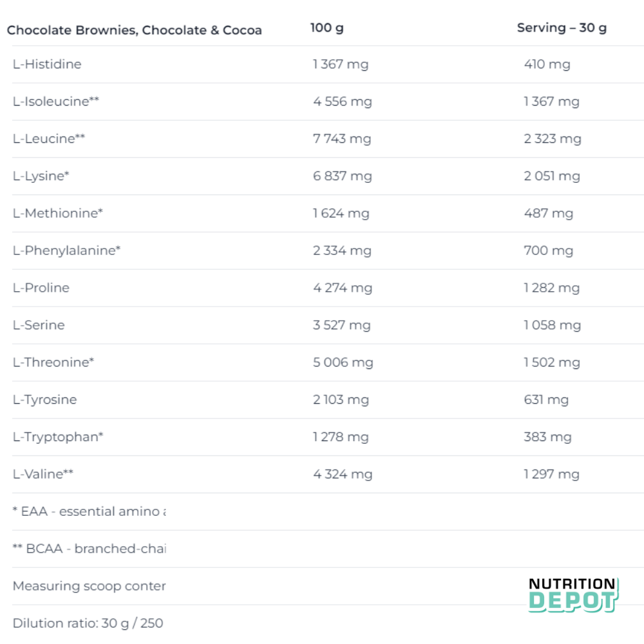
Task: Click the L-Phenylalanine row label
Action: point(66,251)
